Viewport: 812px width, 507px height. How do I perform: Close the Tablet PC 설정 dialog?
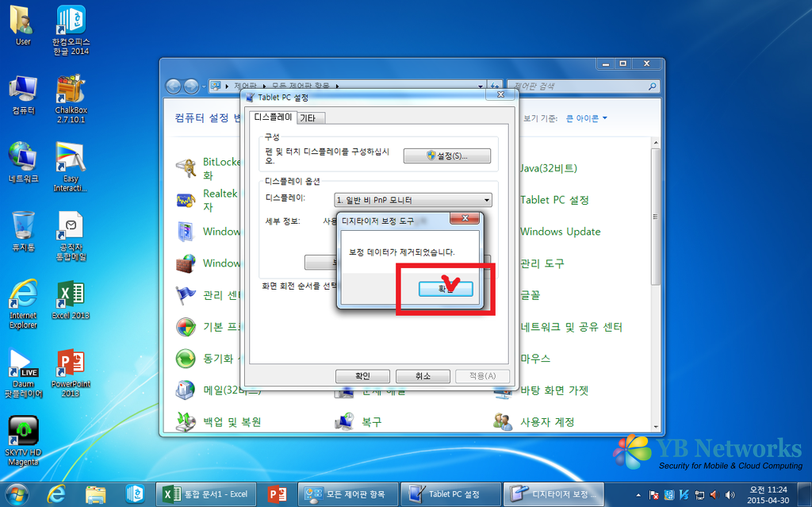[500, 94]
